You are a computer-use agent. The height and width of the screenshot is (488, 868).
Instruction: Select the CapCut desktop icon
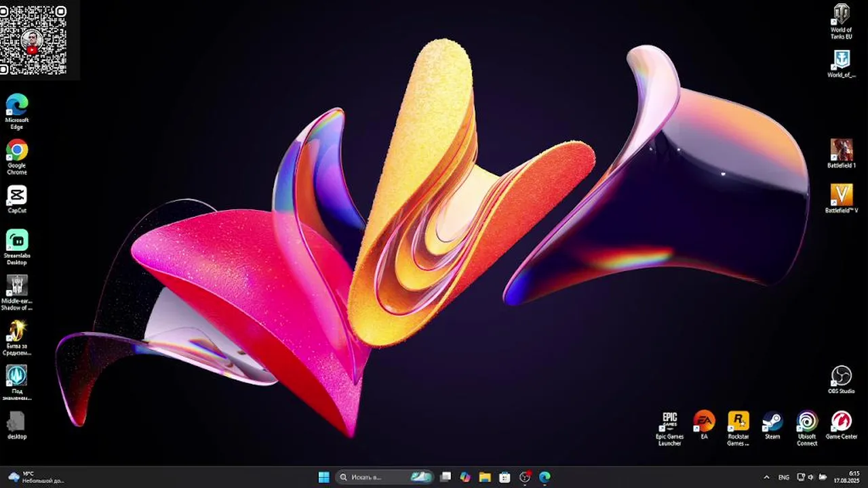(17, 200)
